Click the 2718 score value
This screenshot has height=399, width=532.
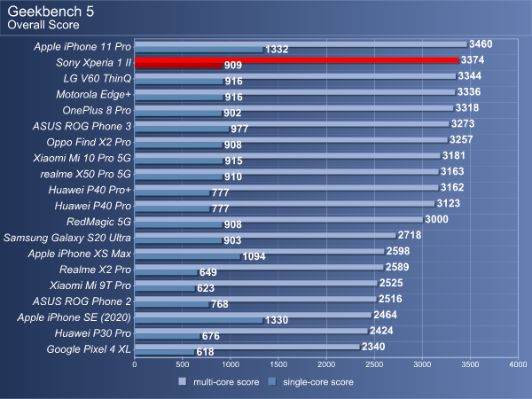click(x=410, y=236)
